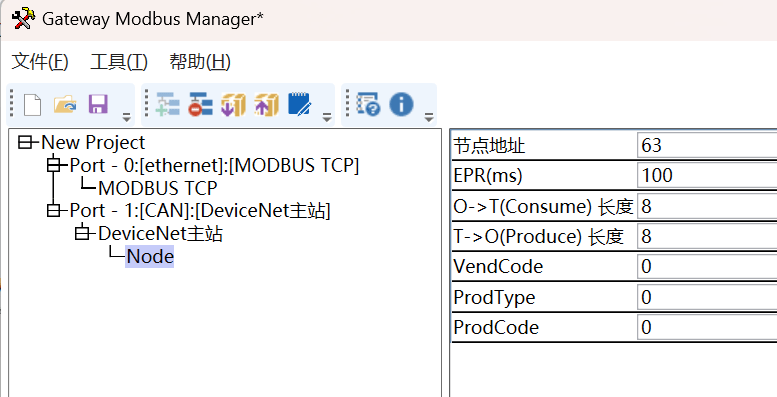This screenshot has height=397, width=777.
Task: Select the MODBUS TCP tree item
Action: [x=158, y=188]
